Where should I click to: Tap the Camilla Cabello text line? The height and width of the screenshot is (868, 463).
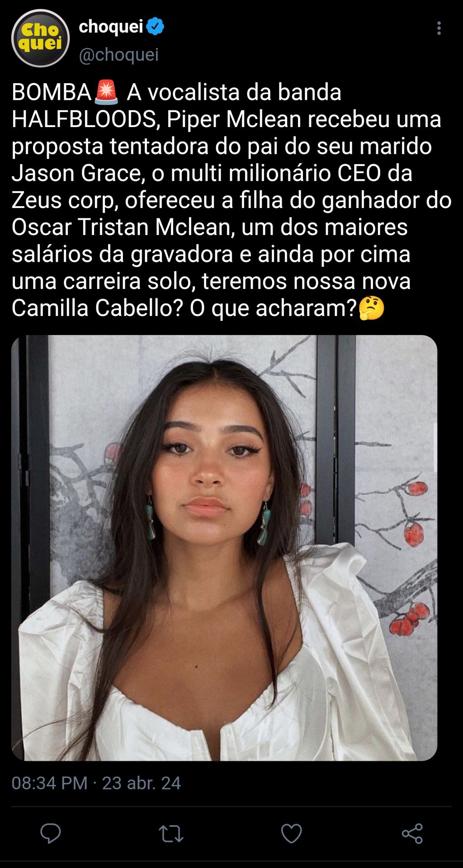tap(97, 308)
